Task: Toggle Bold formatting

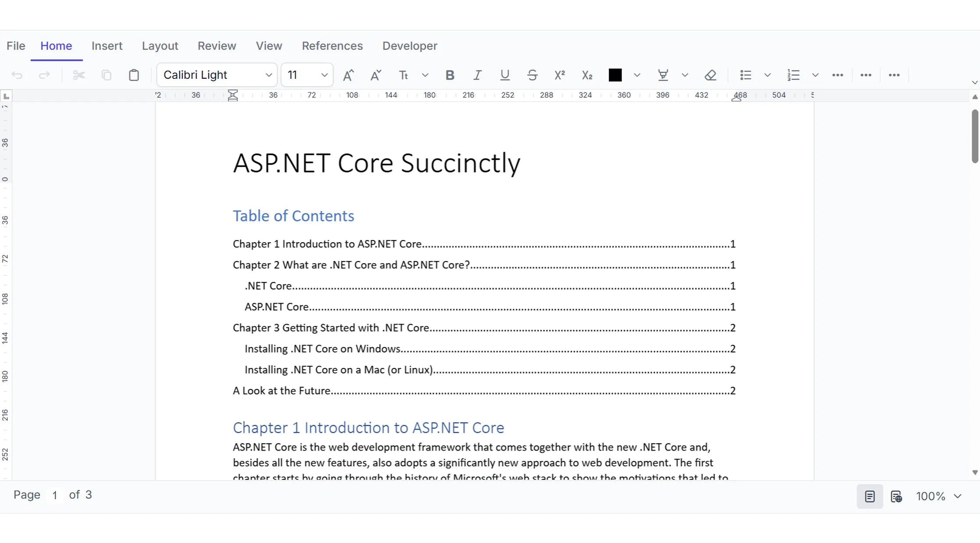Action: tap(450, 75)
